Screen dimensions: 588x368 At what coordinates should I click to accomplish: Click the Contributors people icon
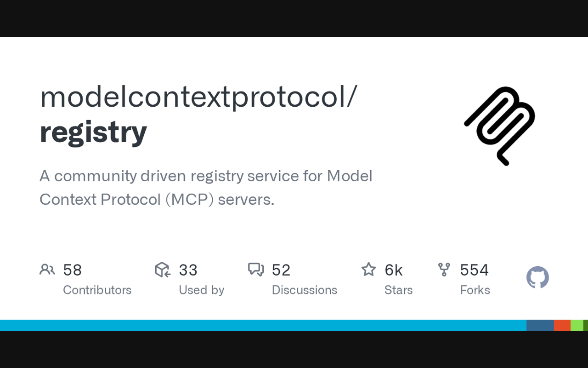pyautogui.click(x=47, y=270)
